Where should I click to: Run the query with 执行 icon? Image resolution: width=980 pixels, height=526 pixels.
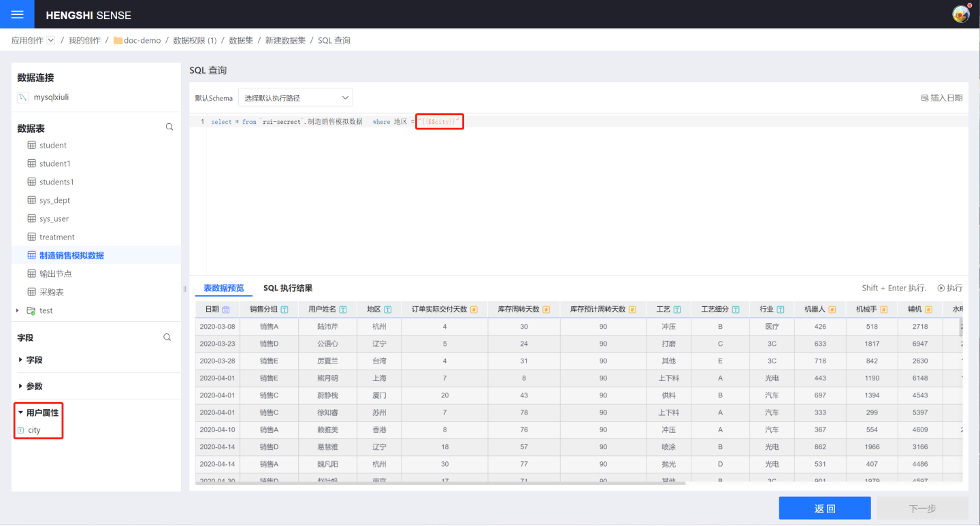coord(941,288)
